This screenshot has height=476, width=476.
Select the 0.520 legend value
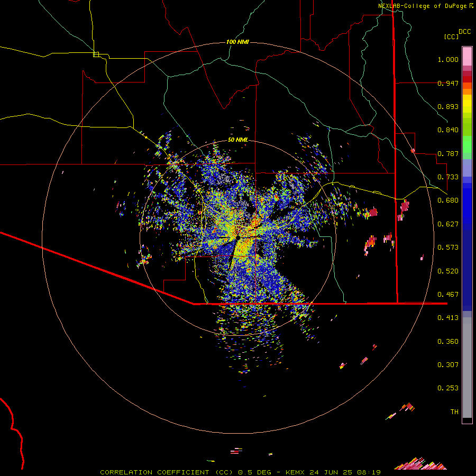tap(448, 271)
